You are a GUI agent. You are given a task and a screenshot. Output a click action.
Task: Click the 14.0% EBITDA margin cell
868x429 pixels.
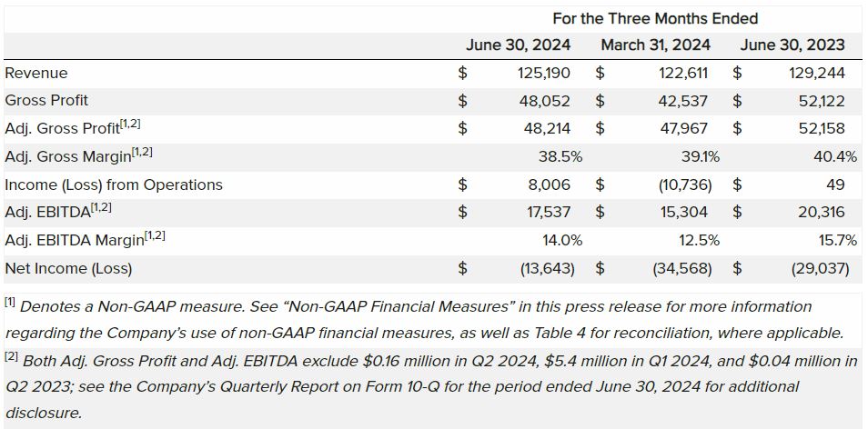[563, 240]
